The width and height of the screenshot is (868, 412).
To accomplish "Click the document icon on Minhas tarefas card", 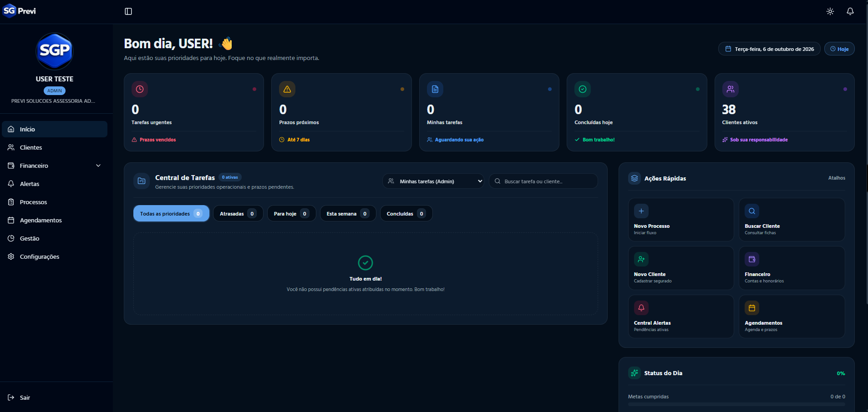I will (x=435, y=89).
